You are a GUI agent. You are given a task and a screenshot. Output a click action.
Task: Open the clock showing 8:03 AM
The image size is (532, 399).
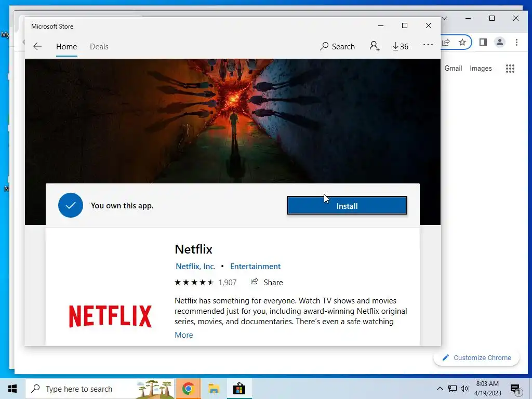click(487, 389)
